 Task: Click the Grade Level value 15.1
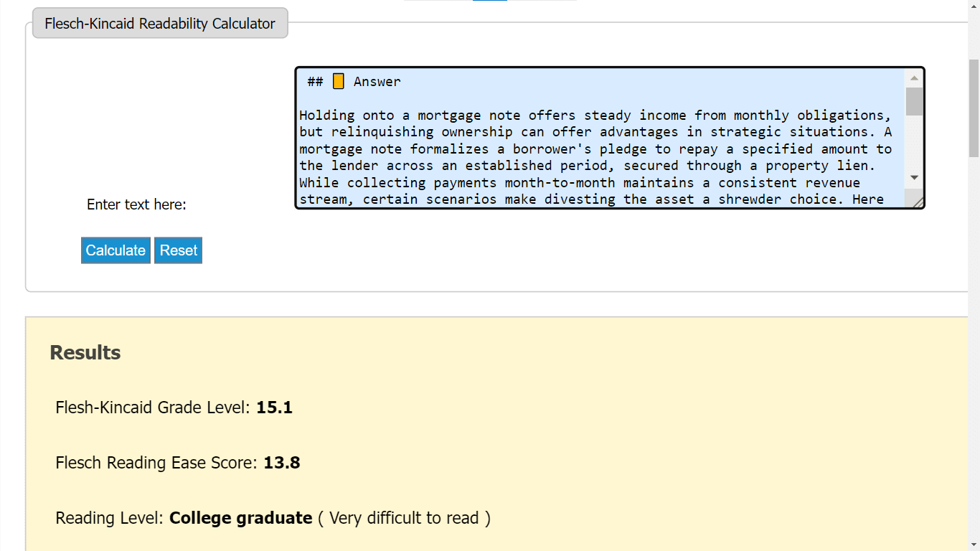(274, 408)
